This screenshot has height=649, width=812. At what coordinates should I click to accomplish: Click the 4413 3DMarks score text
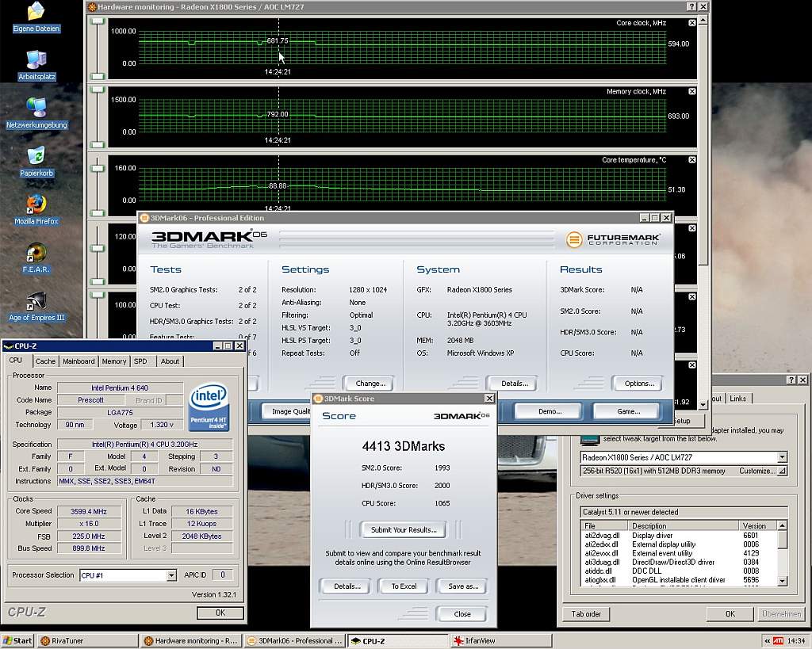coord(404,446)
